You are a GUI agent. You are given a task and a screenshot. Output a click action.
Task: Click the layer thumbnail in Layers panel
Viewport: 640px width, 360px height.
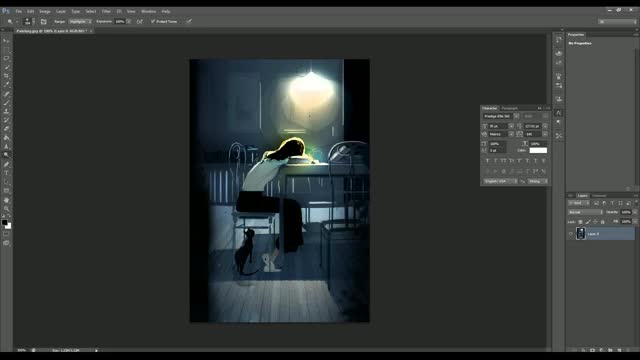coord(580,233)
